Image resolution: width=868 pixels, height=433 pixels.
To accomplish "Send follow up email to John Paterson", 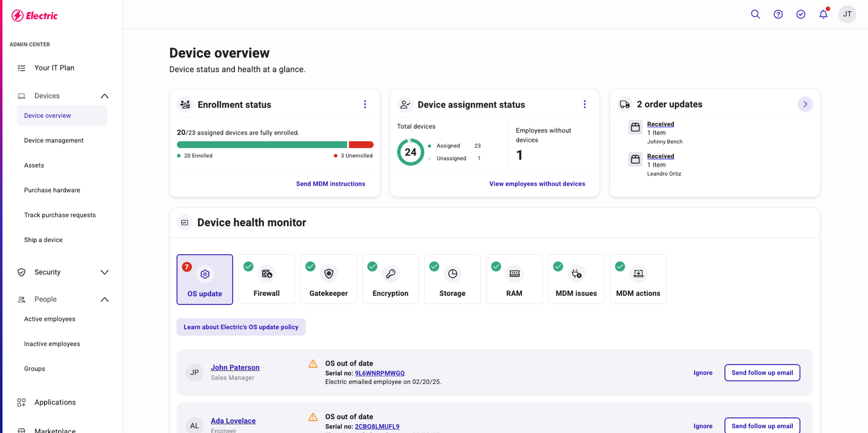I will [762, 373].
